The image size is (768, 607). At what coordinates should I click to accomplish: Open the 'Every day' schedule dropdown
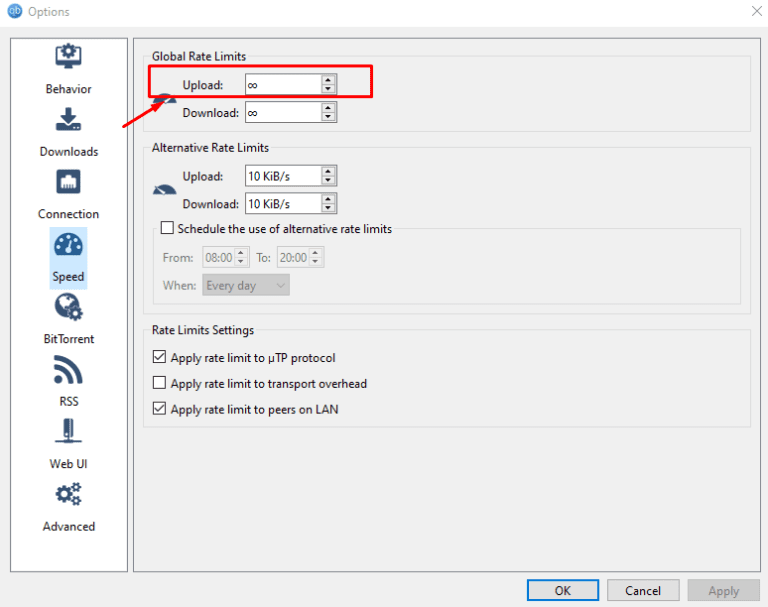246,286
